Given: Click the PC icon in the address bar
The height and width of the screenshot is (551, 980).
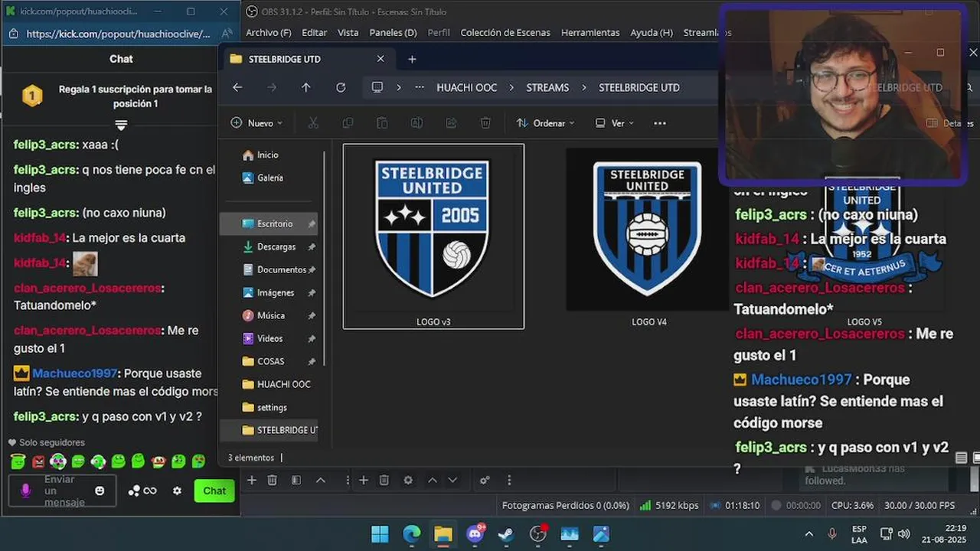Looking at the screenshot, I should 377,87.
